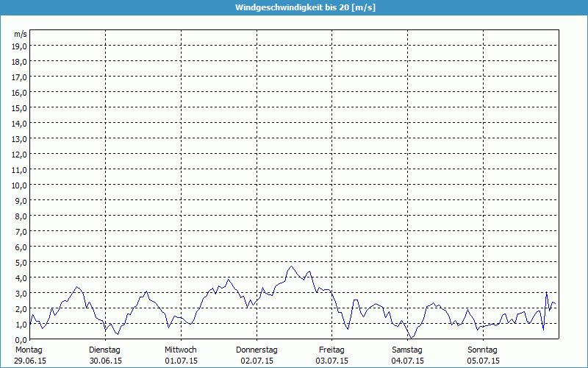This screenshot has width=588, height=368.
Task: Click the Donnerstag label on the time axis
Action: 257,350
